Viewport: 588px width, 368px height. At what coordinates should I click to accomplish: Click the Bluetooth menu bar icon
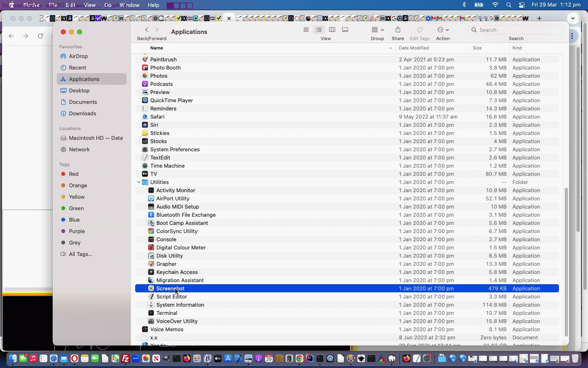pyautogui.click(x=464, y=5)
